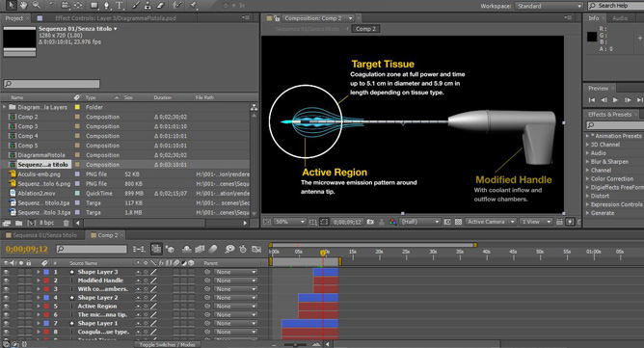Twirl open Shape Layer 1 properties
Image resolution: width=644 pixels, height=348 pixels.
pyautogui.click(x=39, y=323)
